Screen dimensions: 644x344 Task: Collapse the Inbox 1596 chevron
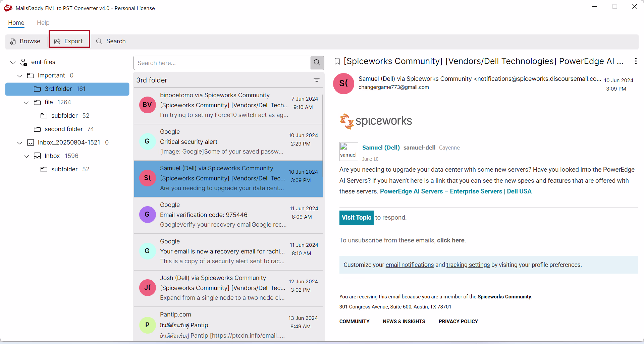(x=26, y=156)
